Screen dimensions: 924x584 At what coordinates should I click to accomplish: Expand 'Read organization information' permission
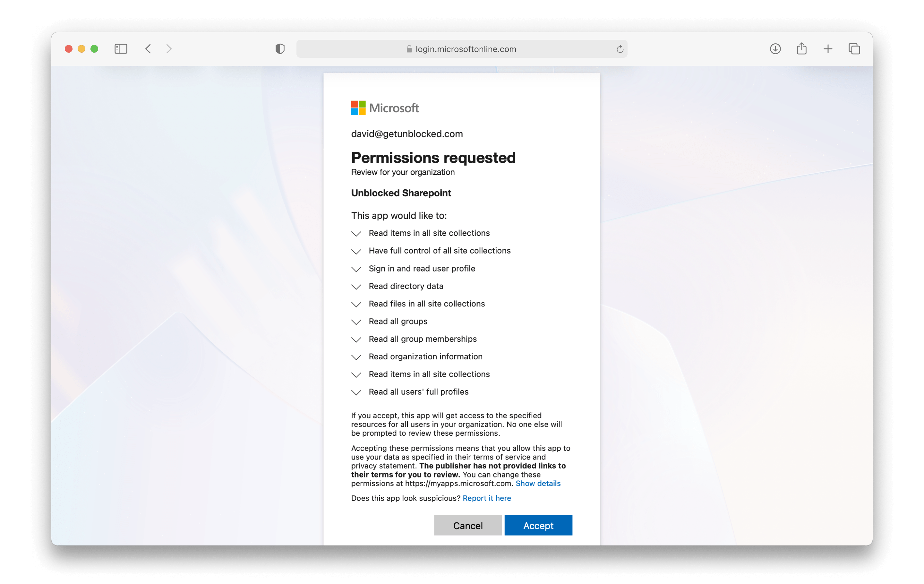[356, 357]
